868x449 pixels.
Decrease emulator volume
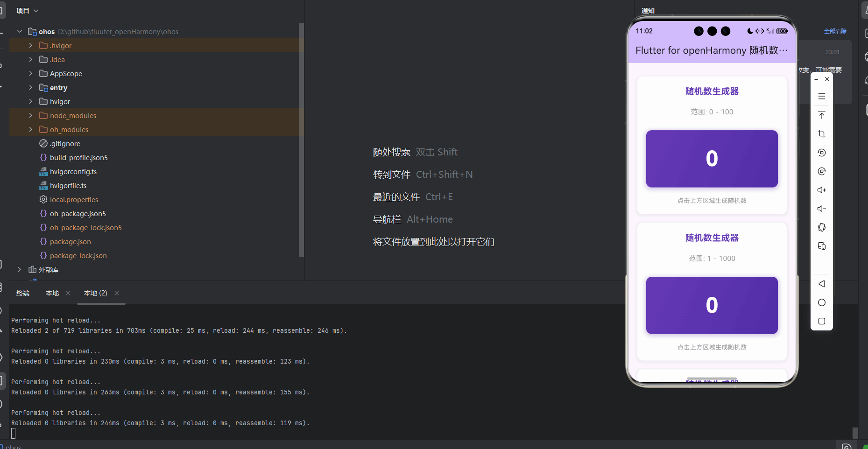[x=822, y=209]
